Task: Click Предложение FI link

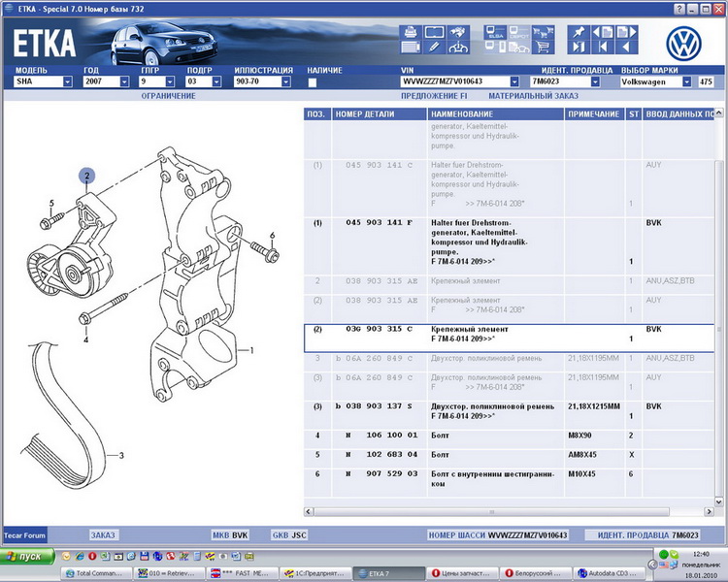Action: (x=434, y=96)
